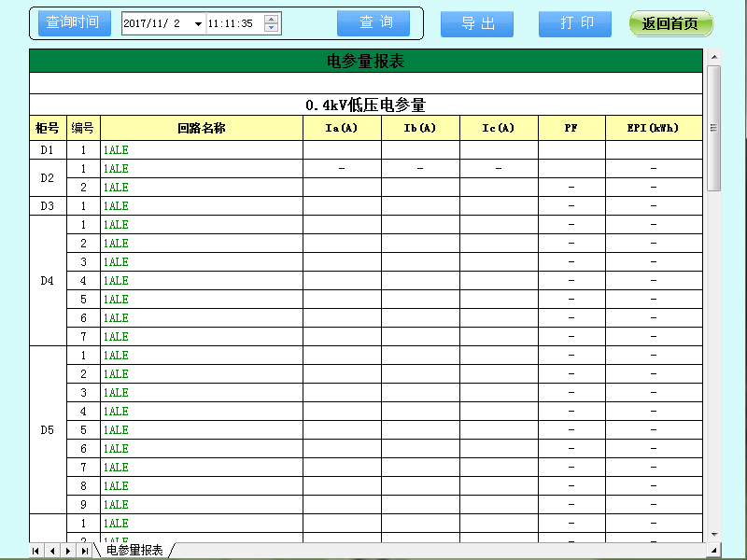This screenshot has height=560, width=747.
Task: Select the 电参量报表 sheet tab
Action: coord(134,551)
